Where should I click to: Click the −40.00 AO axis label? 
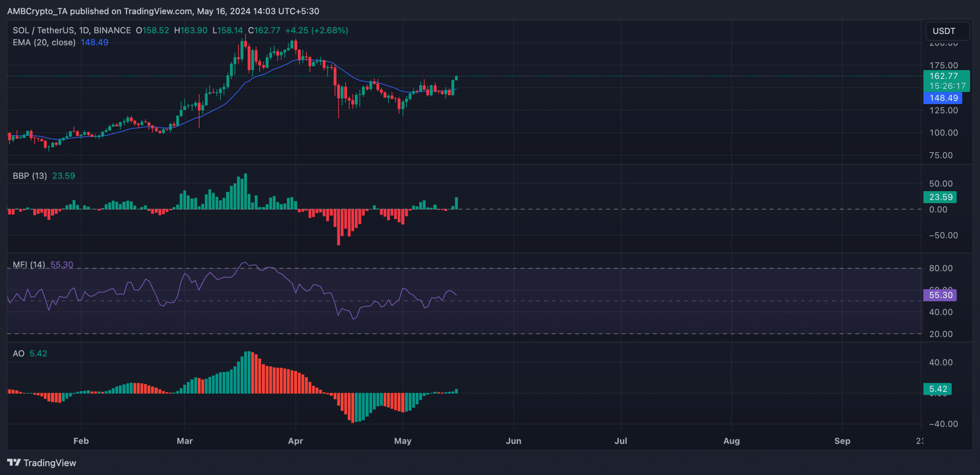point(944,424)
